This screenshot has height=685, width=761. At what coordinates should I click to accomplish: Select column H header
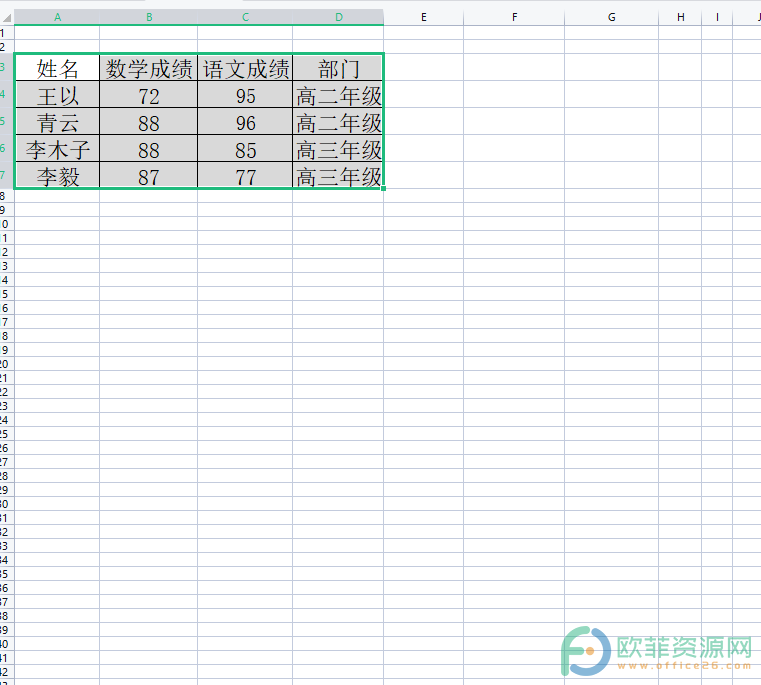[680, 17]
